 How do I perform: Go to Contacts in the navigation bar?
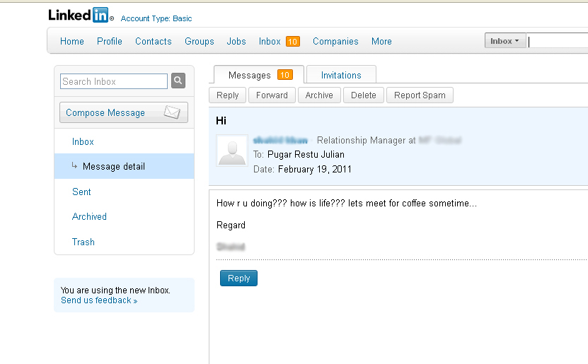coord(154,42)
